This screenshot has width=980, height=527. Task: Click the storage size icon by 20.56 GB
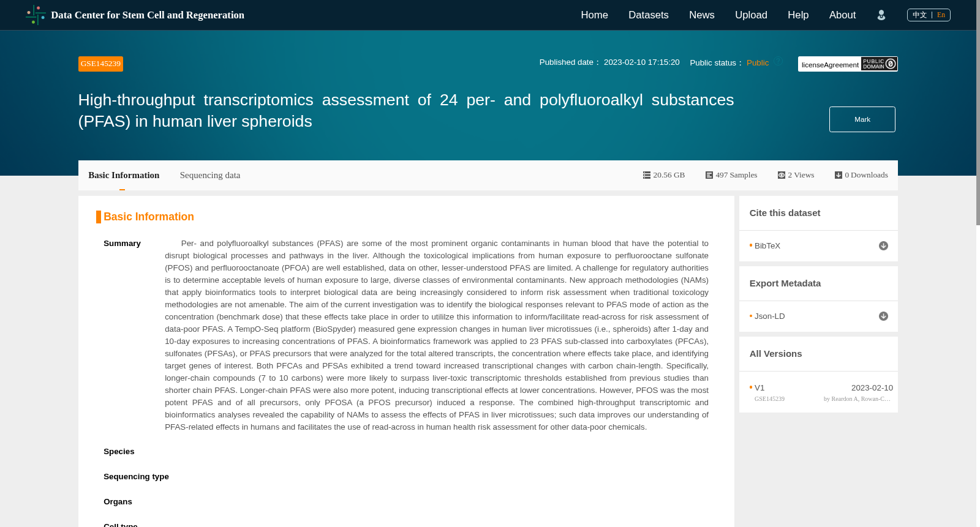click(647, 175)
